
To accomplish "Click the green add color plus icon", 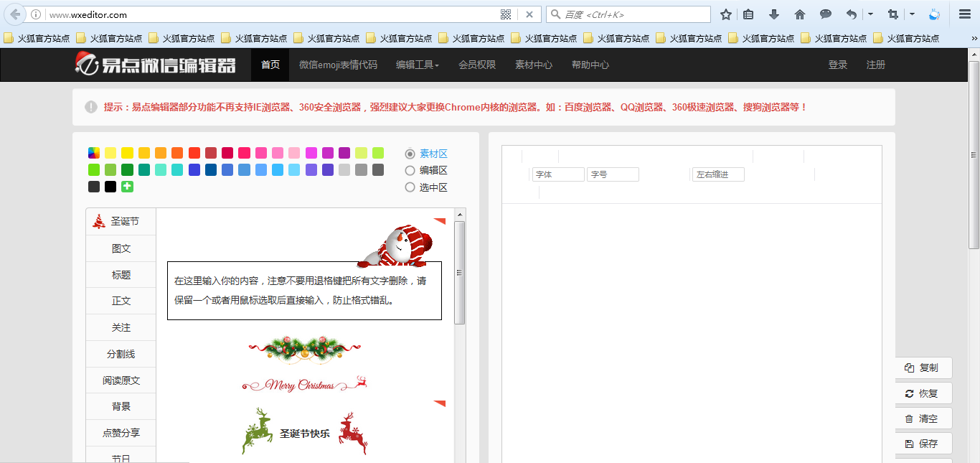I will [x=127, y=187].
